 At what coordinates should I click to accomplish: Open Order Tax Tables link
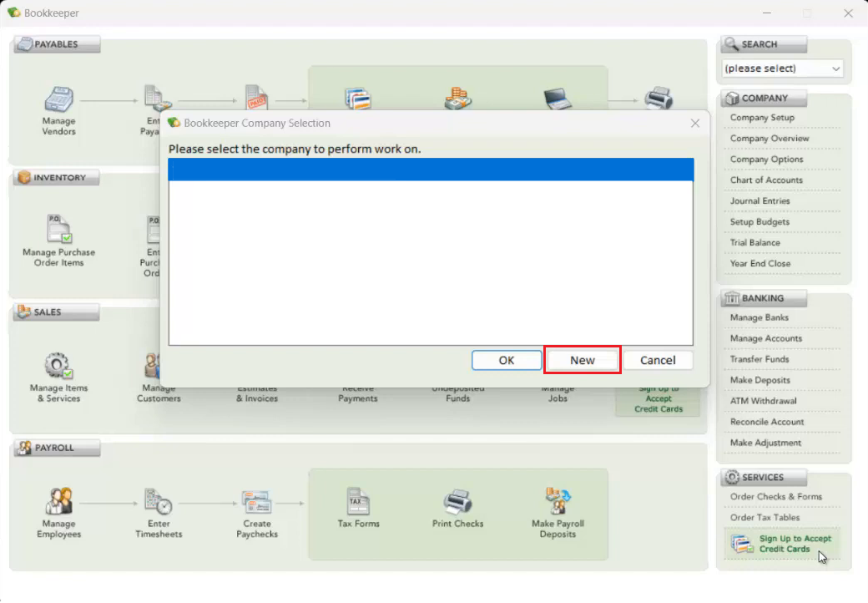point(765,518)
